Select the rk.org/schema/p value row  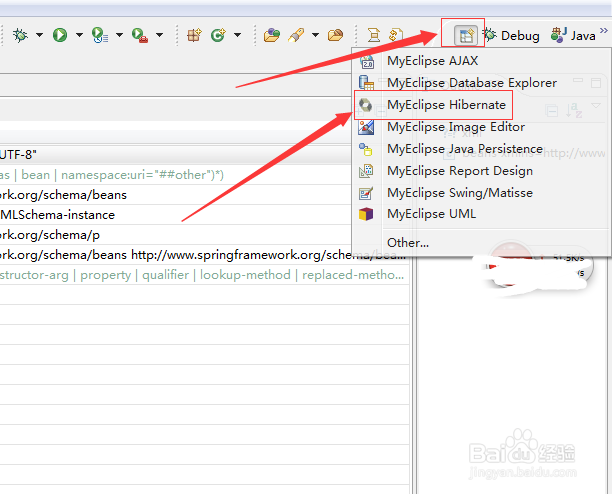pos(176,235)
